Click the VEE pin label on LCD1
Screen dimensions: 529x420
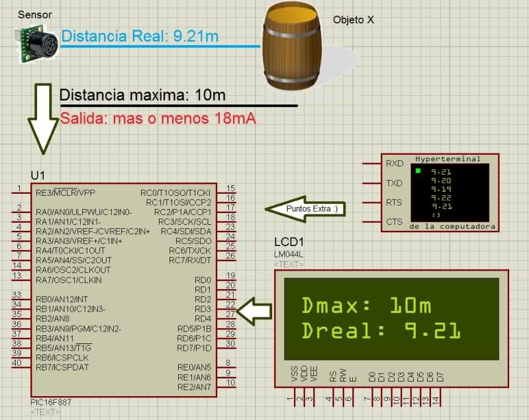(314, 374)
